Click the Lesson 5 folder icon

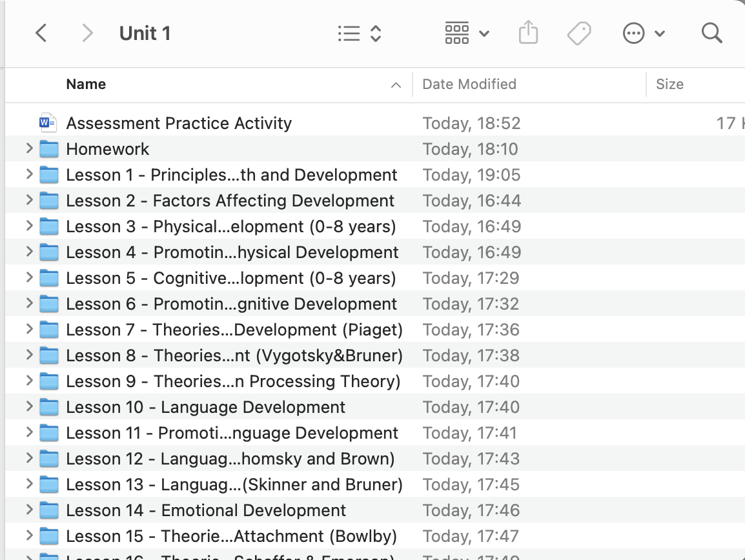tap(48, 278)
